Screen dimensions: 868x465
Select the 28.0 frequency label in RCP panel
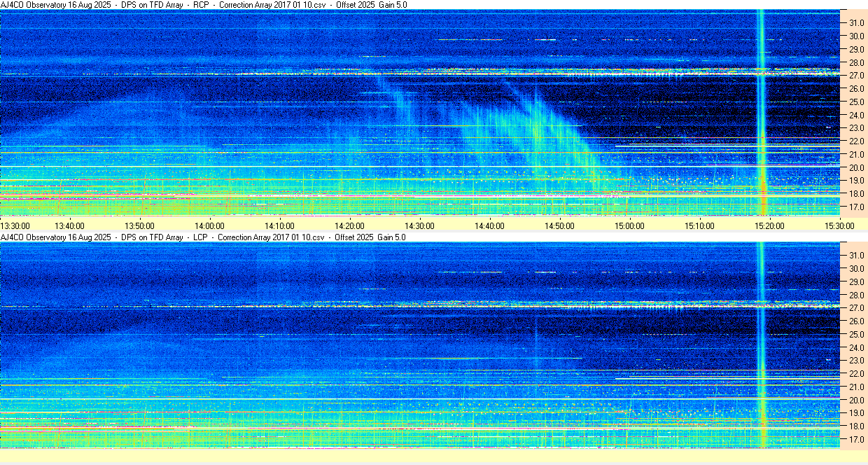(x=857, y=62)
